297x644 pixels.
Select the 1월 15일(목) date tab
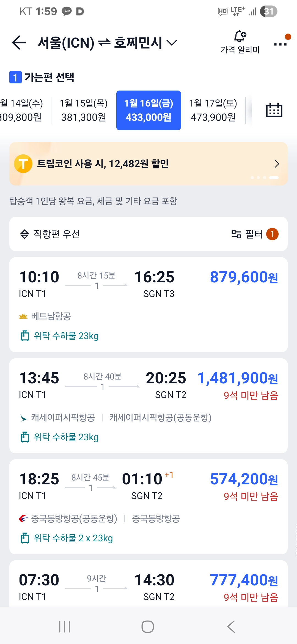point(84,110)
